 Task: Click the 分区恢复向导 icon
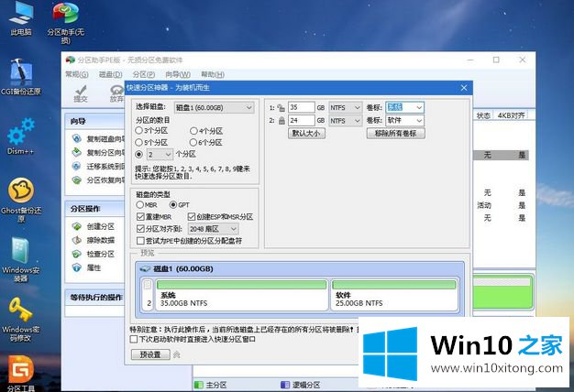coord(76,180)
